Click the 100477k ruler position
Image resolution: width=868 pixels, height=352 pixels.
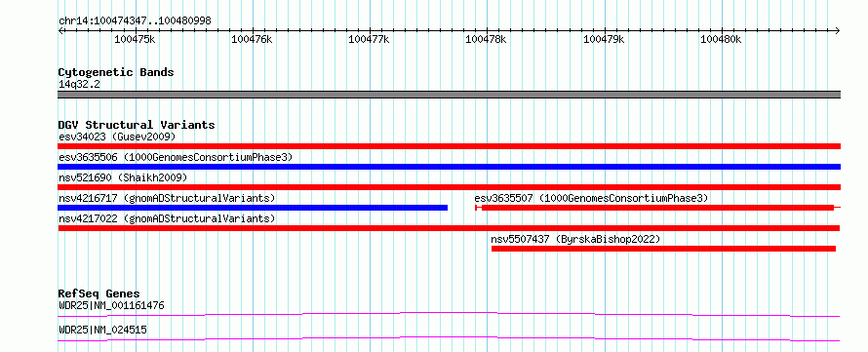pos(370,39)
